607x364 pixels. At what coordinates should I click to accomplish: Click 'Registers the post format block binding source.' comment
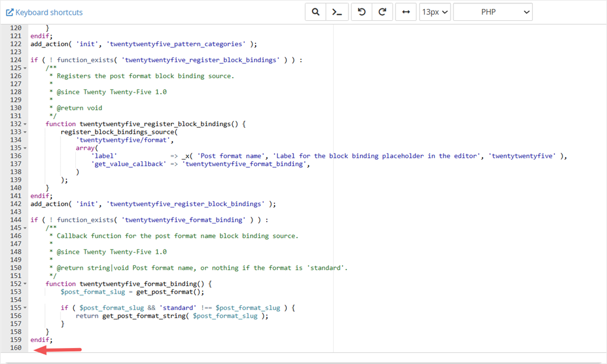point(146,76)
